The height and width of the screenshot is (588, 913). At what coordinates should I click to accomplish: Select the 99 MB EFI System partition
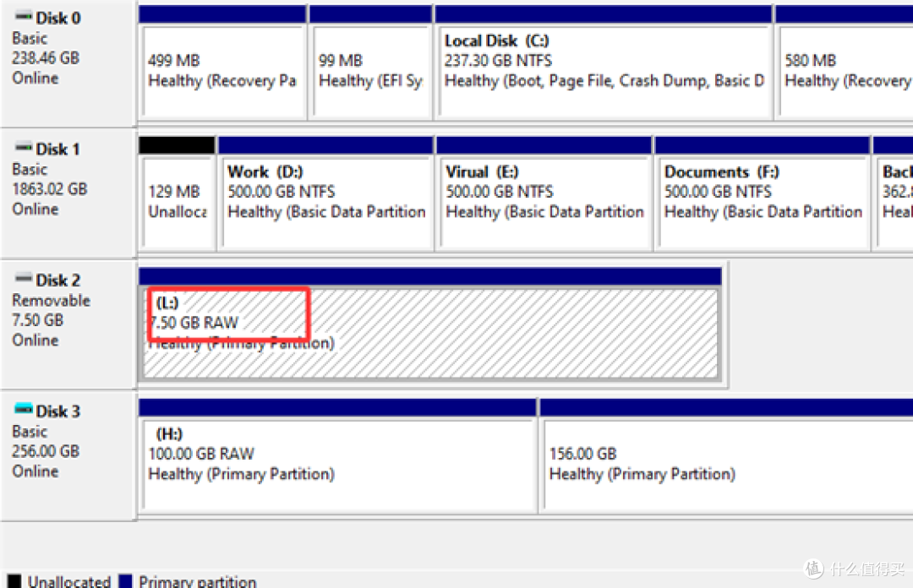coord(371,71)
